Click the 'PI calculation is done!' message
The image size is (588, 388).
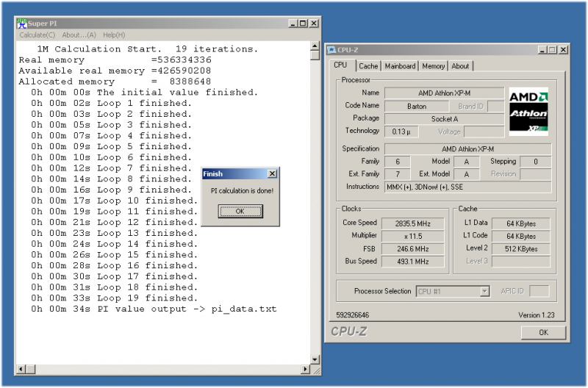pyautogui.click(x=242, y=190)
